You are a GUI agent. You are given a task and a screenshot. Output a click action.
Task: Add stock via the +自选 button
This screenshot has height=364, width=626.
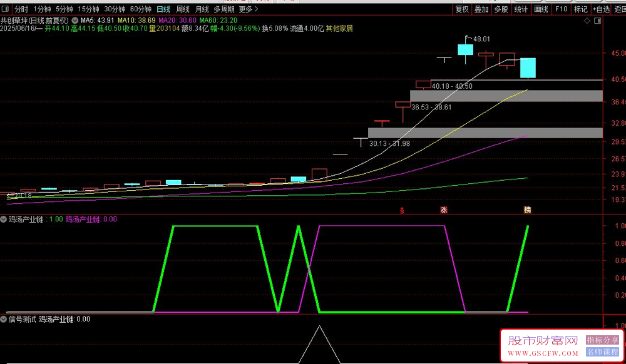pyautogui.click(x=601, y=9)
